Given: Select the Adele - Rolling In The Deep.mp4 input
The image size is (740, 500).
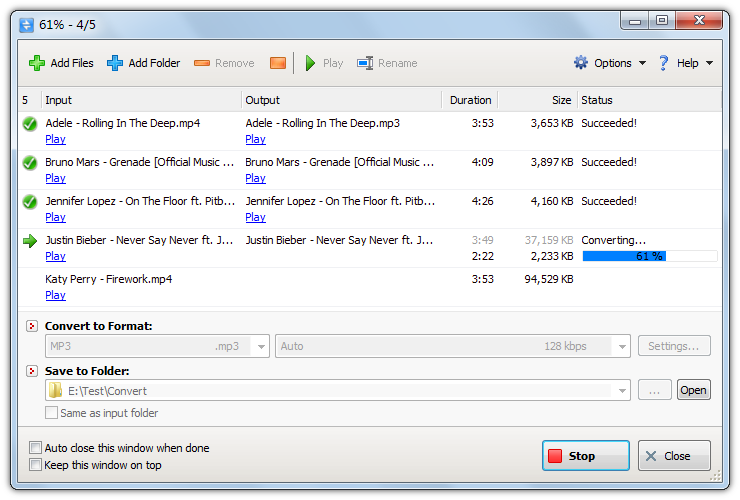Looking at the screenshot, I should 123,123.
